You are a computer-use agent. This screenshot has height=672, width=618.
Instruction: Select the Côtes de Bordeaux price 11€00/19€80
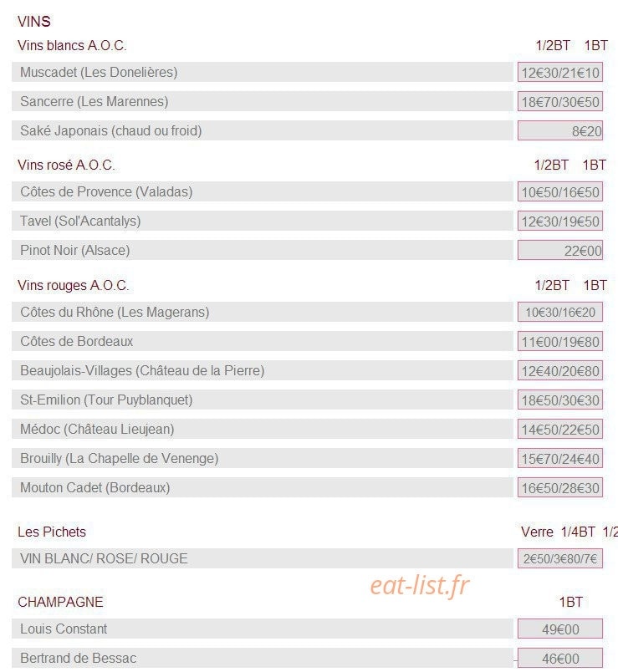click(559, 342)
